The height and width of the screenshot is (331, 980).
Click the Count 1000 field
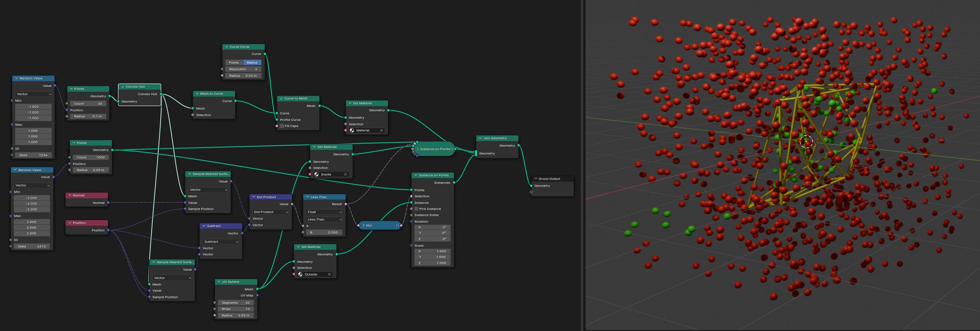point(91,157)
